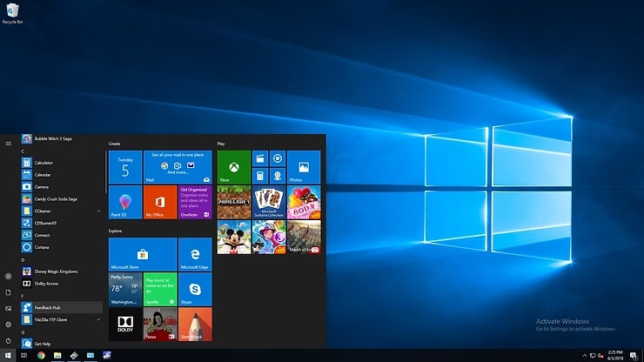Open the volume icon in system tray

point(600,355)
